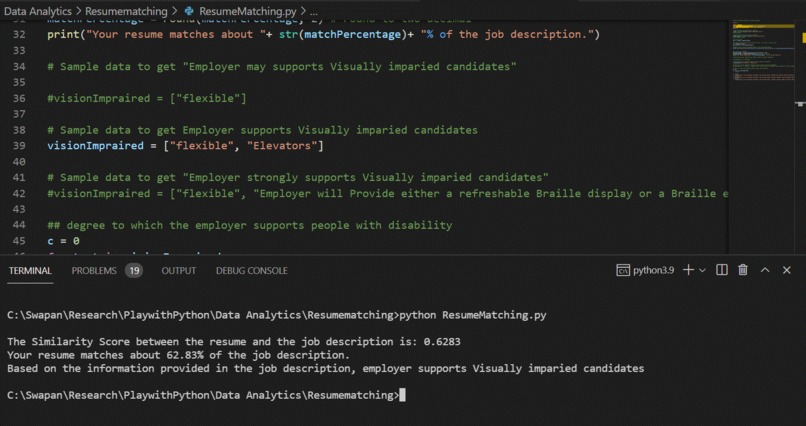
Task: Click the editor minimap code overview
Action: click(x=762, y=51)
